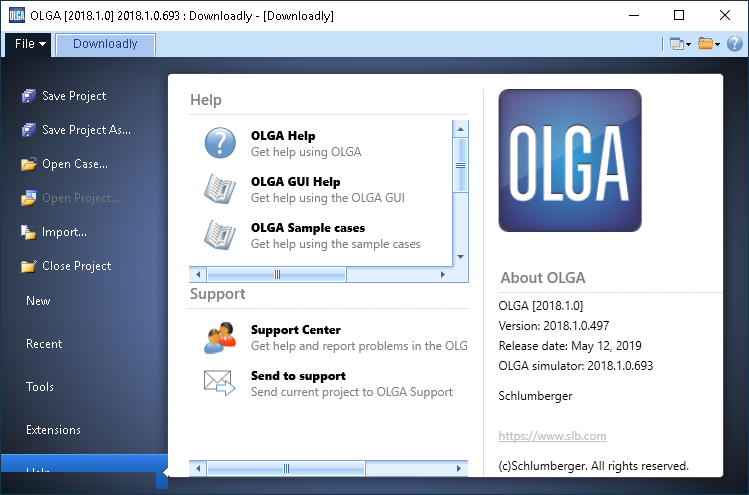Screen dimensions: 749x495
Task: Click the Help list horizontal scroll right arrow
Action: point(443,275)
